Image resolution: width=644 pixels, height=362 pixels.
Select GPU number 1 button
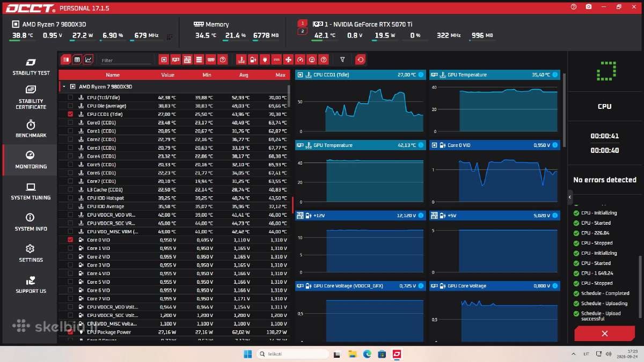tap(302, 24)
